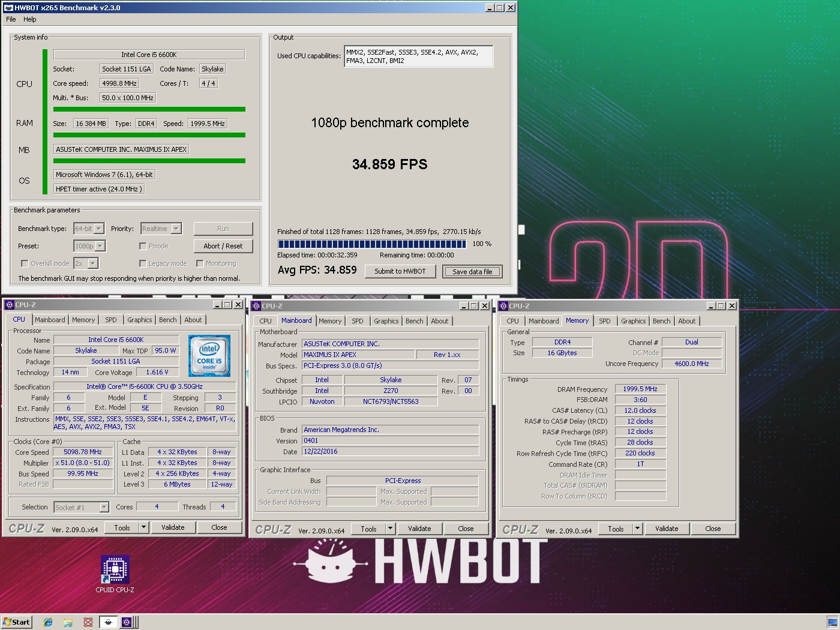The height and width of the screenshot is (630, 840).
Task: Select the HWBOT x265 taskbar button
Action: 109,622
